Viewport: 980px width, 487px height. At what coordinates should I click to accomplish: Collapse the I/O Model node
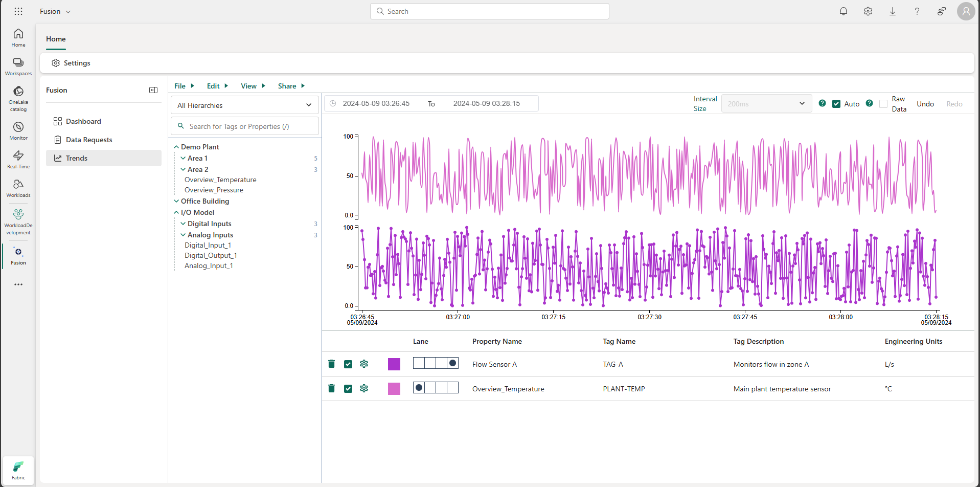tap(176, 212)
